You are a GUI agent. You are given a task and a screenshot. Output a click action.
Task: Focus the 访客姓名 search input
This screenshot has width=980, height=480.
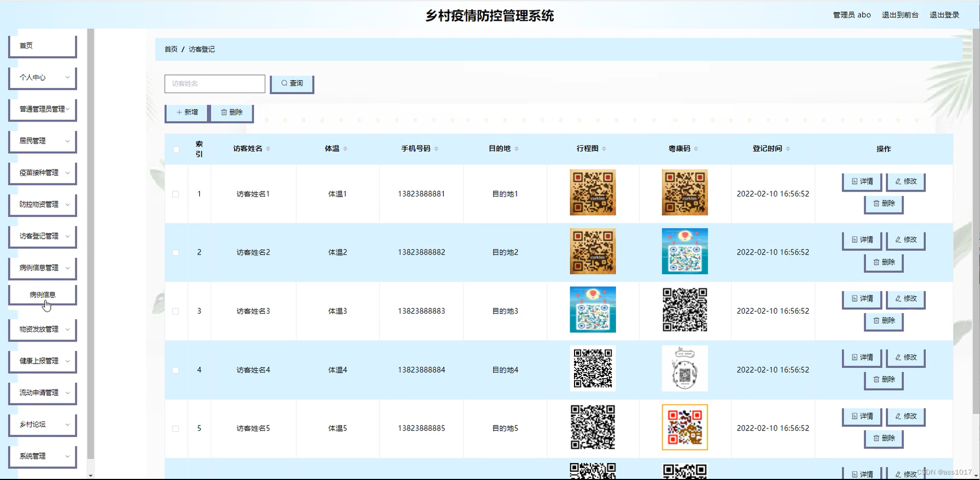pos(214,84)
